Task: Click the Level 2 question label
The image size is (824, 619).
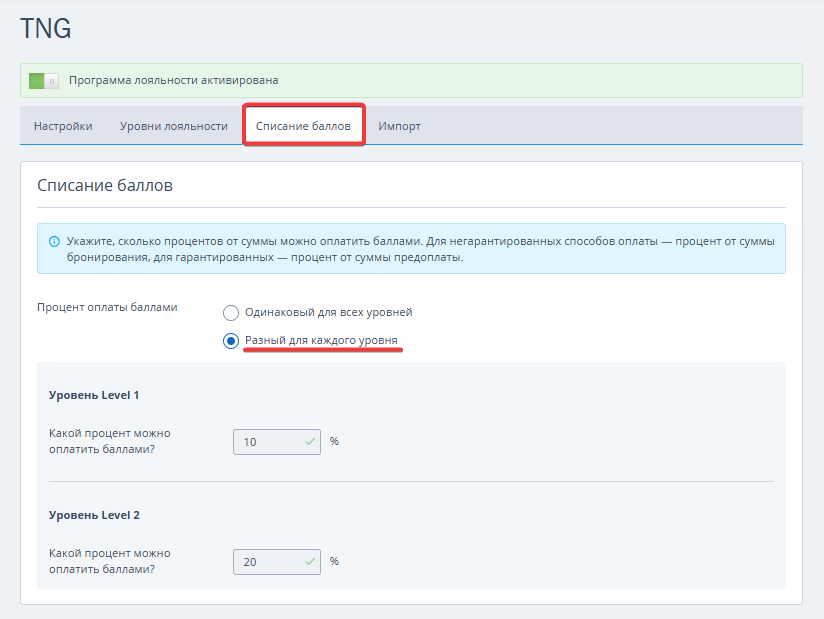Action: tap(110, 561)
